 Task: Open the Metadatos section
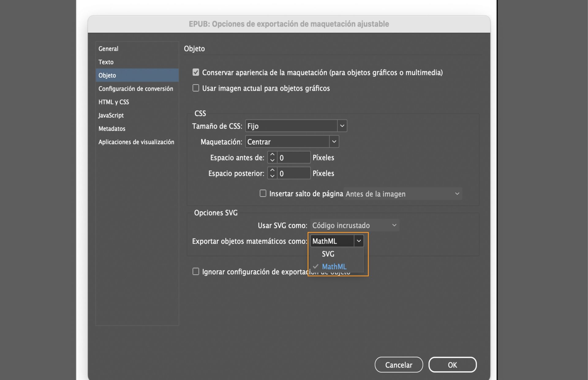pos(111,129)
